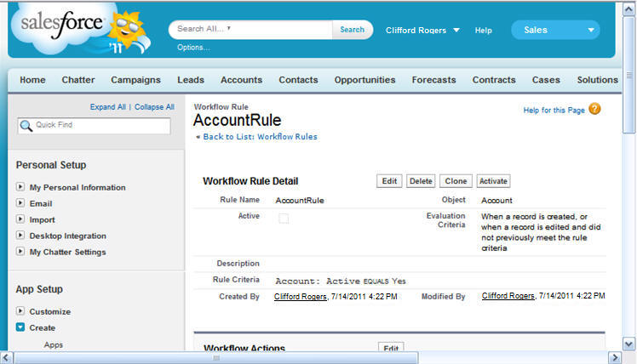
Task: Switch to the Contracts tab
Action: pyautogui.click(x=494, y=80)
